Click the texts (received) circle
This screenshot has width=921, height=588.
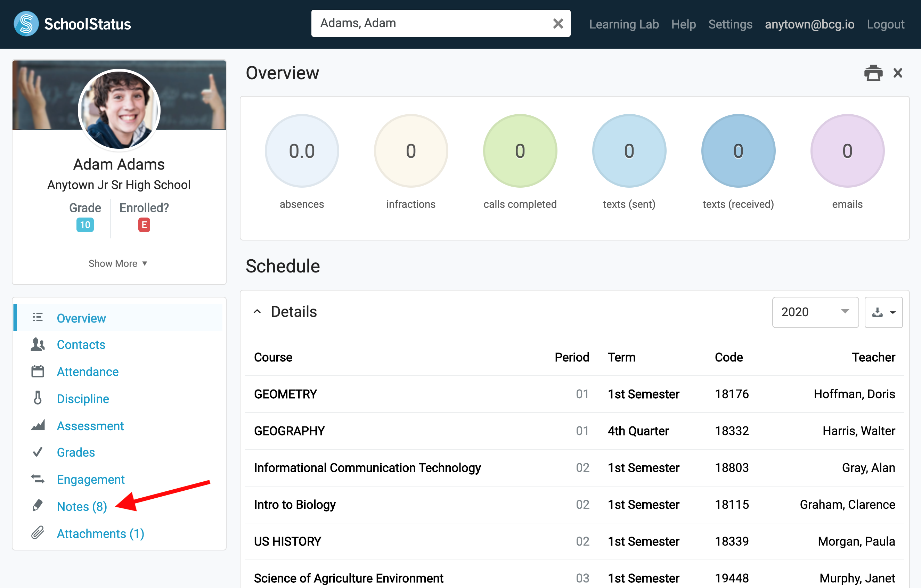(x=738, y=151)
